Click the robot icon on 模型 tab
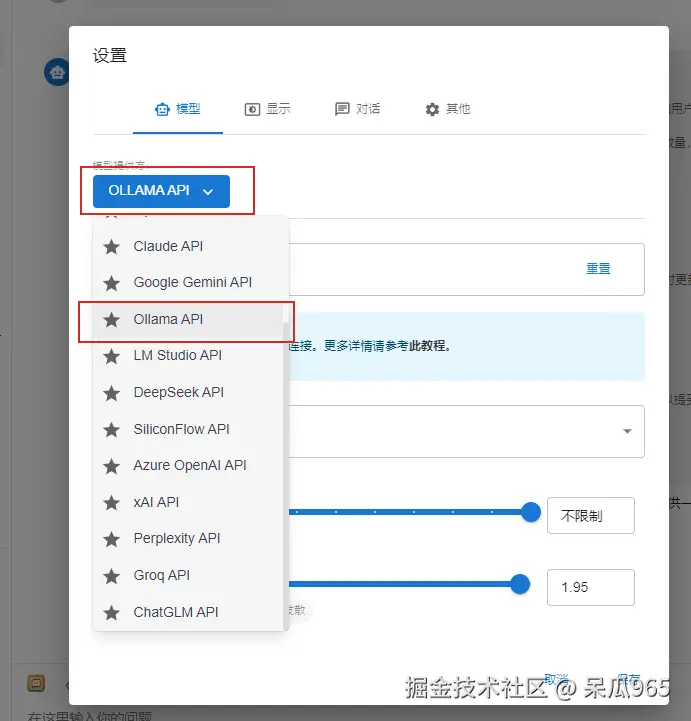 (x=162, y=109)
